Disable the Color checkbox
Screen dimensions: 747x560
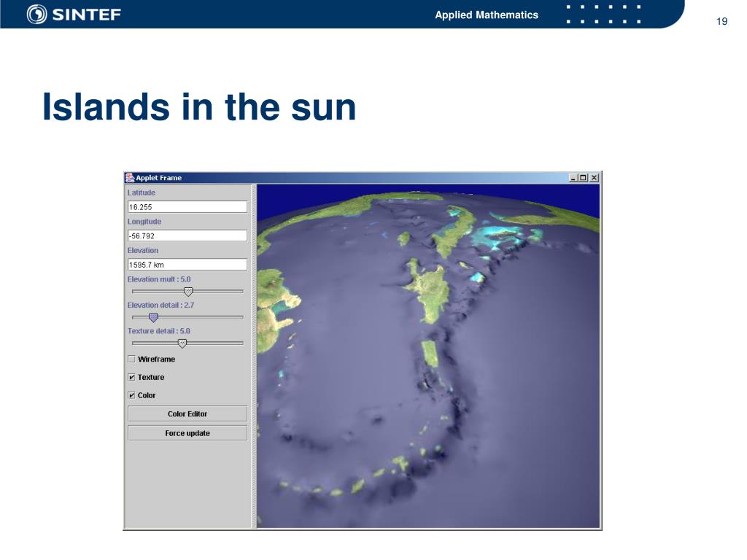point(132,395)
